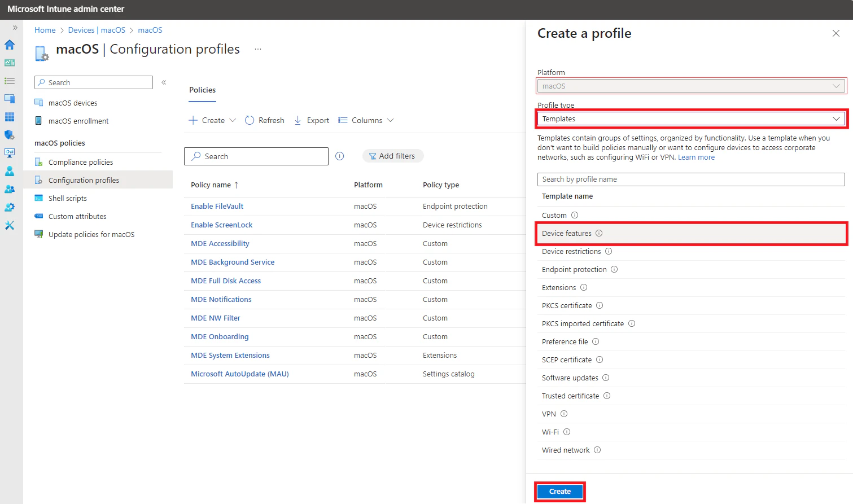Open the more options ellipsis beside page title
Image resolution: width=853 pixels, height=504 pixels.
[258, 49]
